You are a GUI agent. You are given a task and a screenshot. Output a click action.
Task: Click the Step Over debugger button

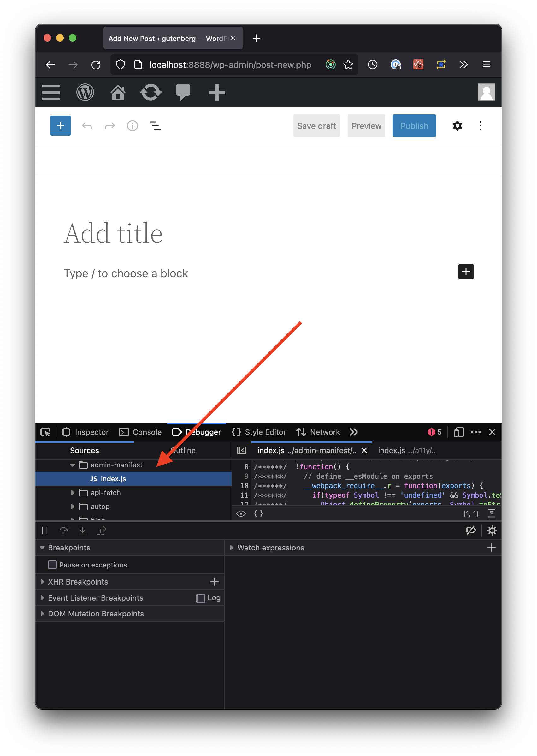pos(64,531)
